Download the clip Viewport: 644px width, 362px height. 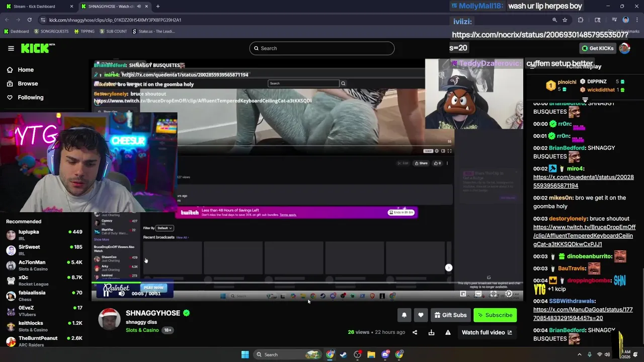pos(431,332)
